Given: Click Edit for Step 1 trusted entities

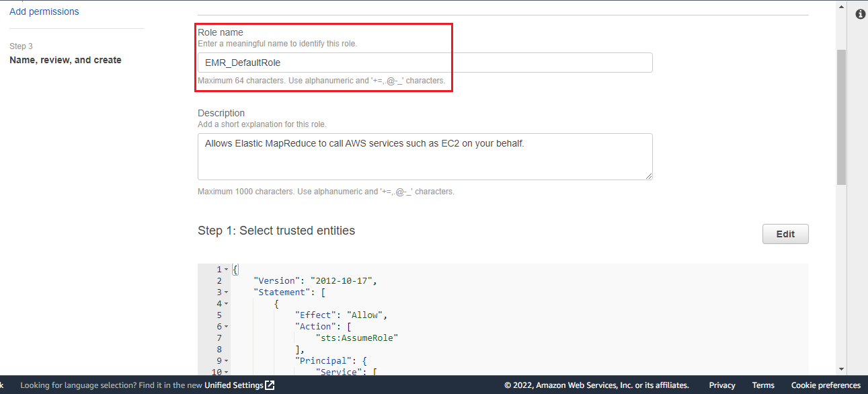Looking at the screenshot, I should 785,233.
